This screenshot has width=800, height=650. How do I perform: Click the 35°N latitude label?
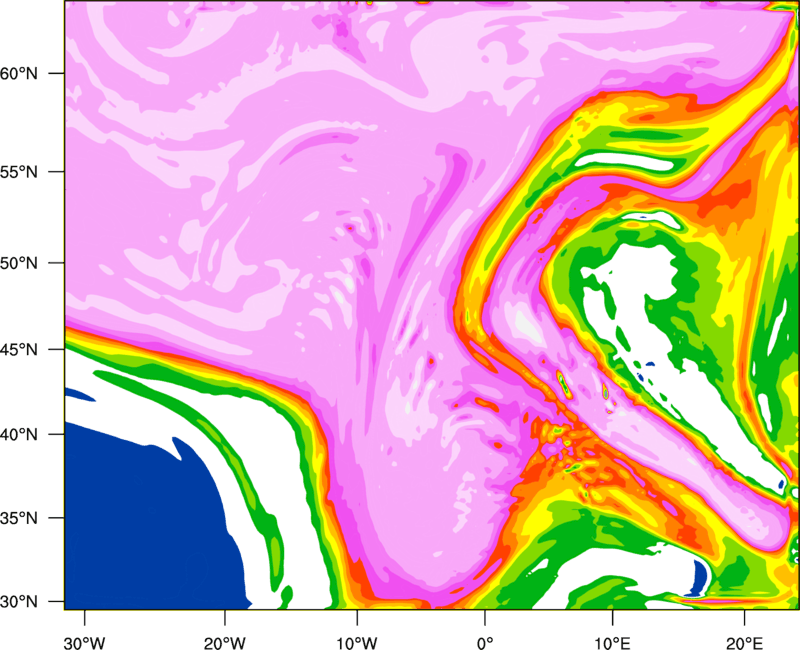tap(19, 518)
